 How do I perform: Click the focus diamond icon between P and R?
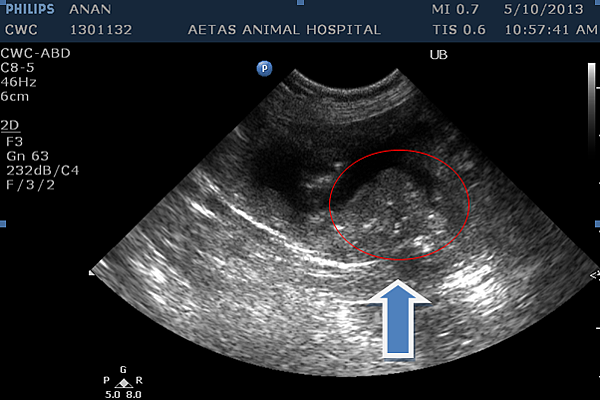[123, 383]
